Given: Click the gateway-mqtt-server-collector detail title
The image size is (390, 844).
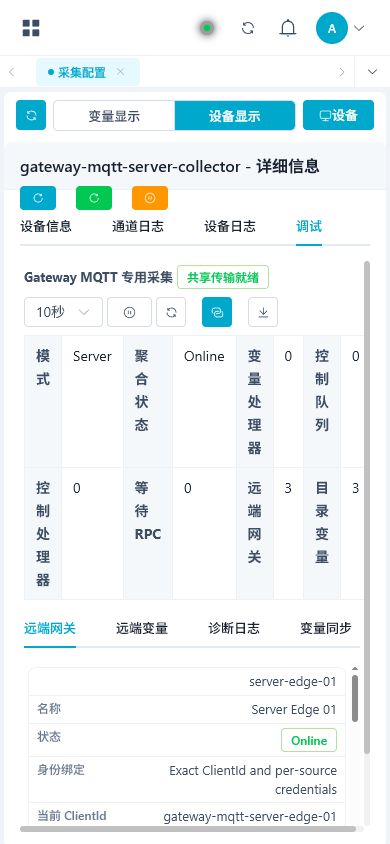Looking at the screenshot, I should (170, 167).
